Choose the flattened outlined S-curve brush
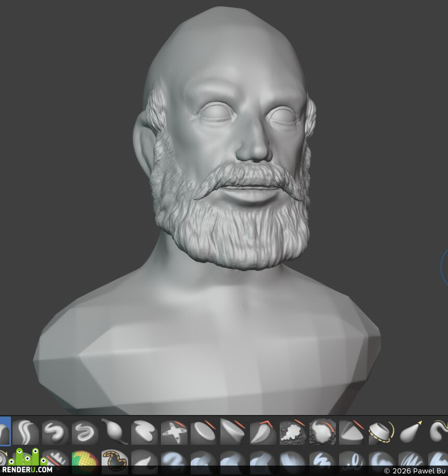The width and height of the screenshot is (448, 476). pos(85,431)
